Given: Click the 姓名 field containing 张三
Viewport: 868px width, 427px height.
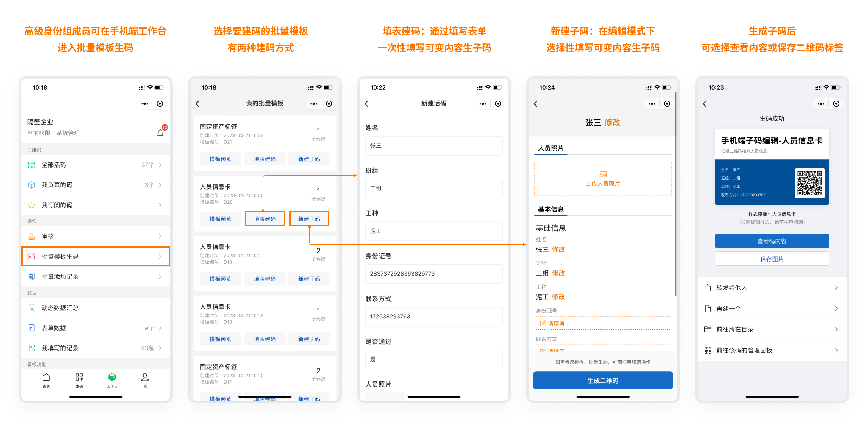Looking at the screenshot, I should pos(434,146).
